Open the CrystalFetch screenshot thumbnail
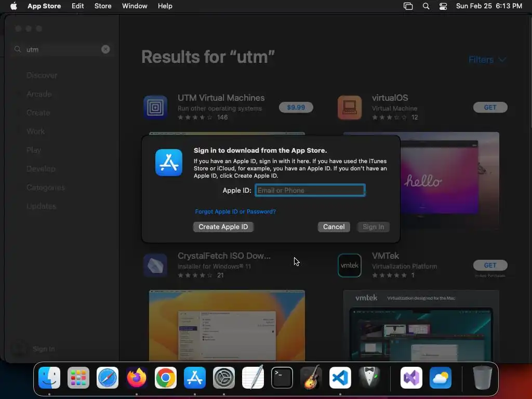Viewport: 532px width, 399px height. click(227, 325)
